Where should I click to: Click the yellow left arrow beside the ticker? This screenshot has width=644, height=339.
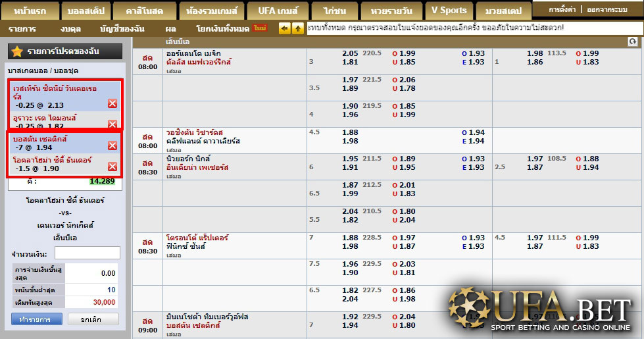pyautogui.click(x=284, y=29)
